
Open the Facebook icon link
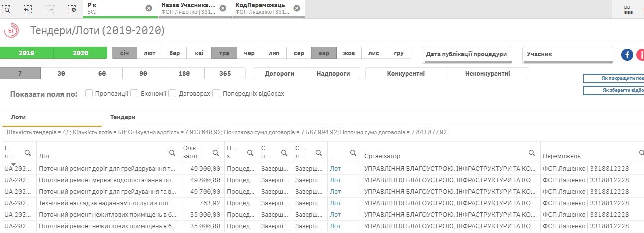[x=627, y=54]
